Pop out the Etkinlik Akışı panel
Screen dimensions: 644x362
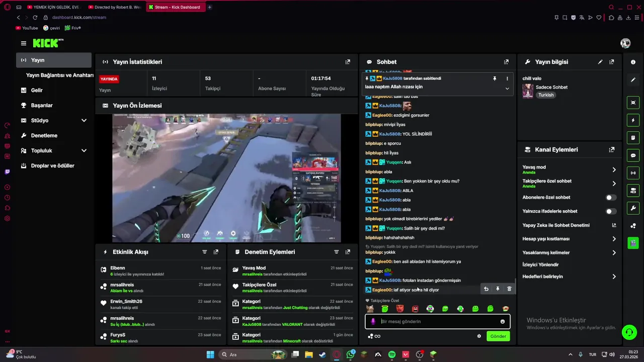coord(216,252)
